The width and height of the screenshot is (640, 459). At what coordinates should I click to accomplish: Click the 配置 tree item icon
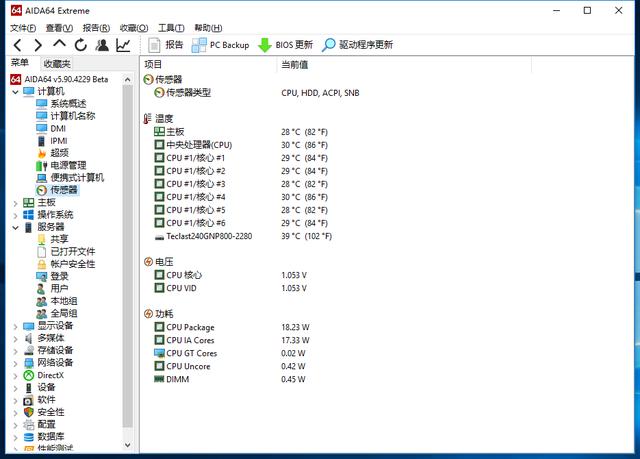[29, 425]
